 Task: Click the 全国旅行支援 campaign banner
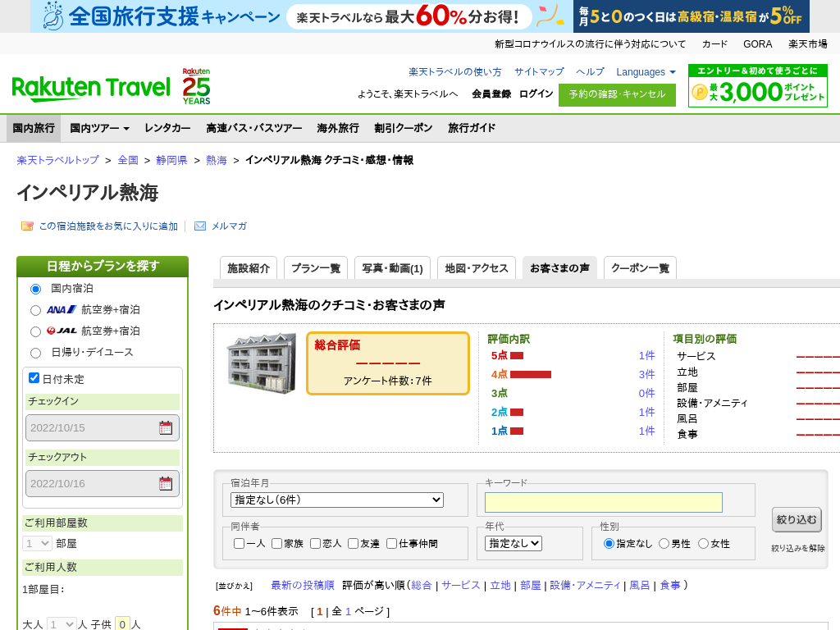pos(301,16)
